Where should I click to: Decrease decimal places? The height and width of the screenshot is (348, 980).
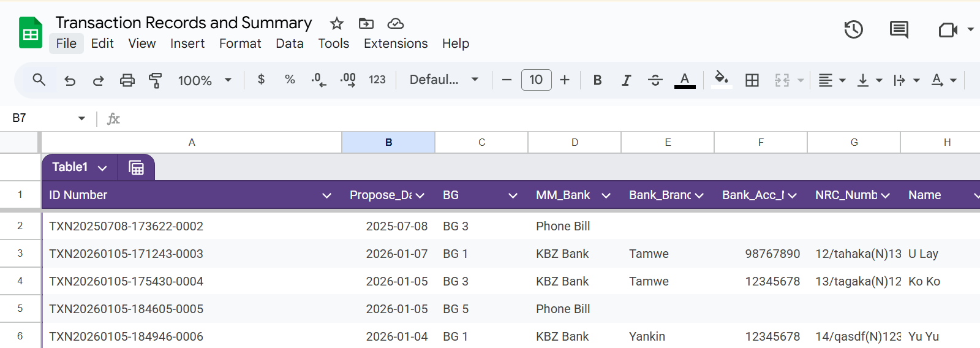point(318,80)
